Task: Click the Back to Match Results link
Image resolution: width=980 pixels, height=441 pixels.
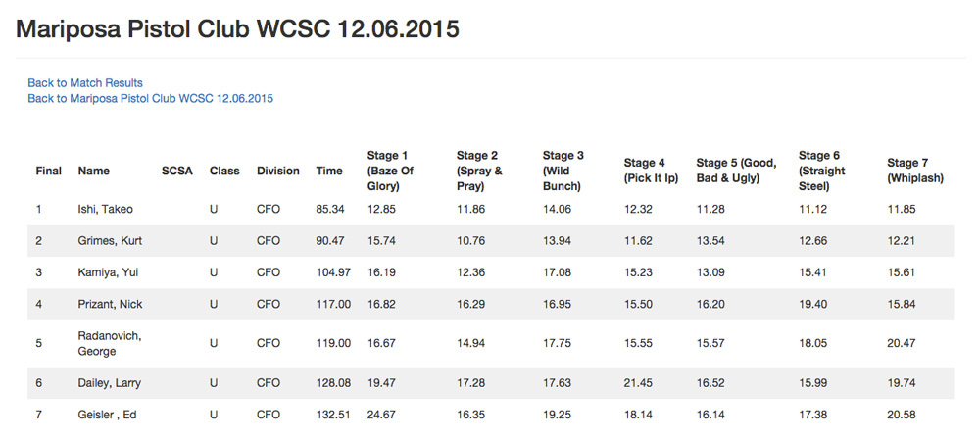Action: click(x=85, y=83)
